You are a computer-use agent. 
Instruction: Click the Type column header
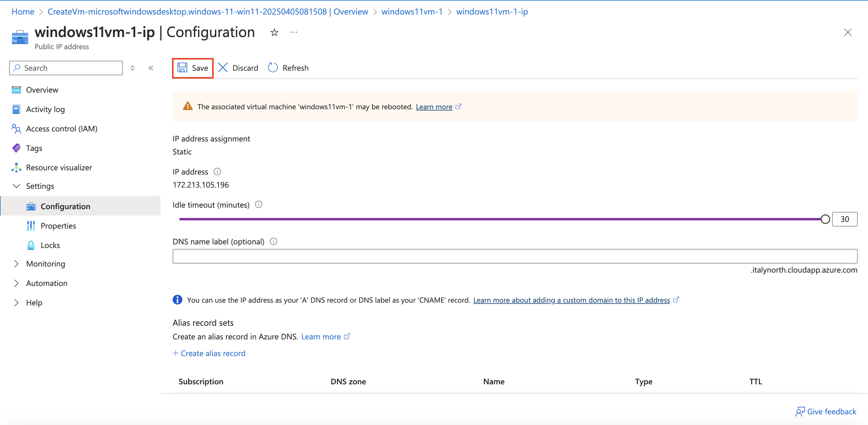coord(644,382)
